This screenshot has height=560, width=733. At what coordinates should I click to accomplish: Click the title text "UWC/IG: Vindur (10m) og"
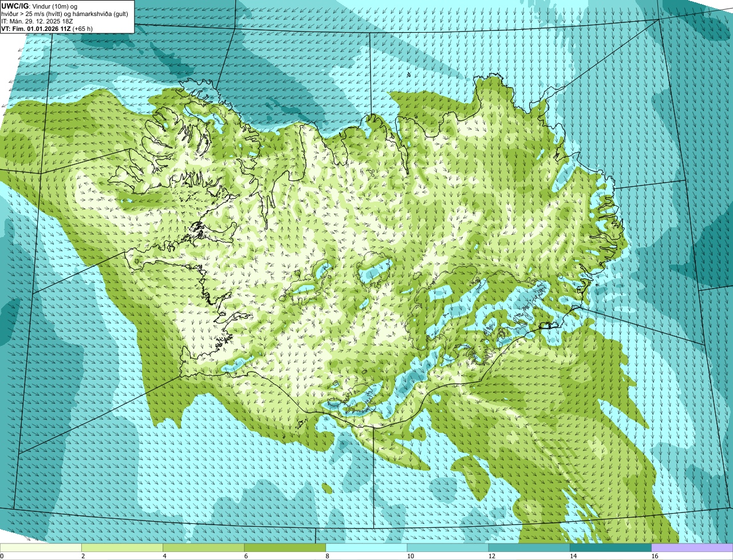[40, 6]
